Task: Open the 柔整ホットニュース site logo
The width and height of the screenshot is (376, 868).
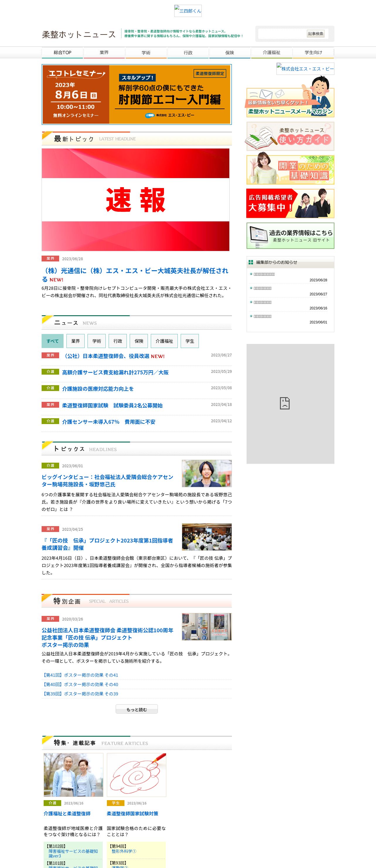Action: pos(79,35)
